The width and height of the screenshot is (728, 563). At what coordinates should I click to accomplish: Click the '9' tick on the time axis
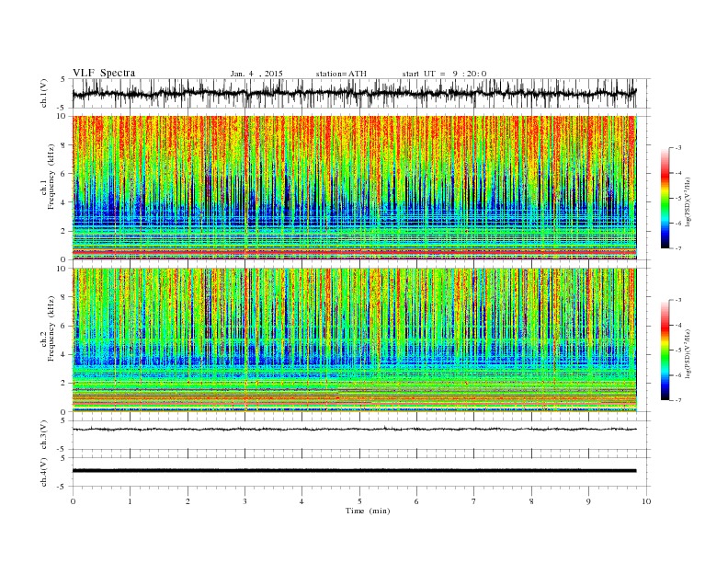pos(588,501)
